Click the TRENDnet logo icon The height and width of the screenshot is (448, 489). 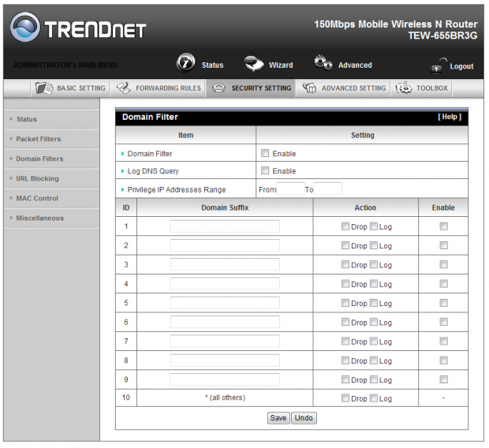[25, 27]
